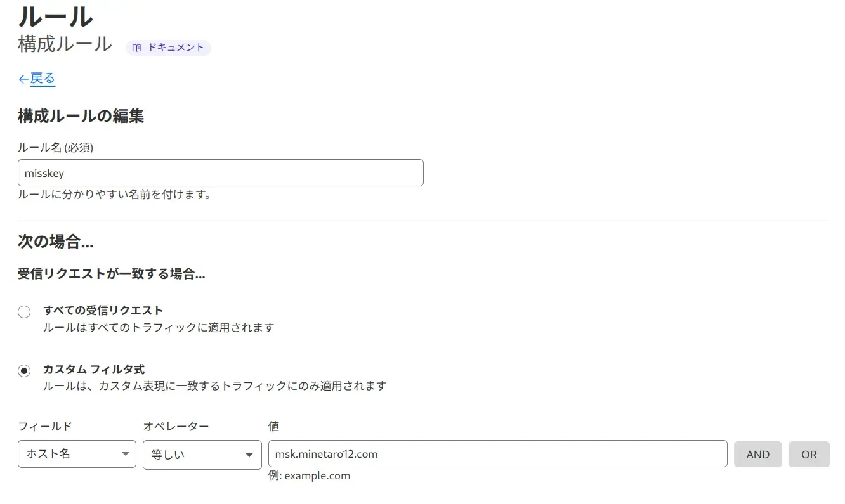Focus the ルール名 field containing misskey
This screenshot has width=845, height=504.
click(220, 173)
